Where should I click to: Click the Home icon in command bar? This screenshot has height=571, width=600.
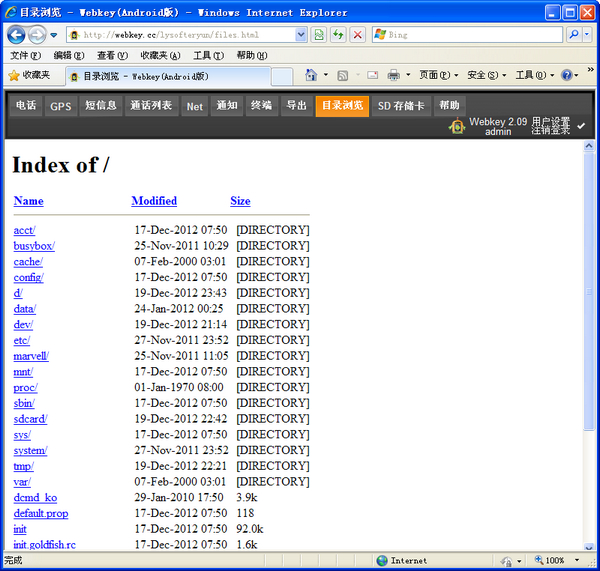(x=311, y=75)
